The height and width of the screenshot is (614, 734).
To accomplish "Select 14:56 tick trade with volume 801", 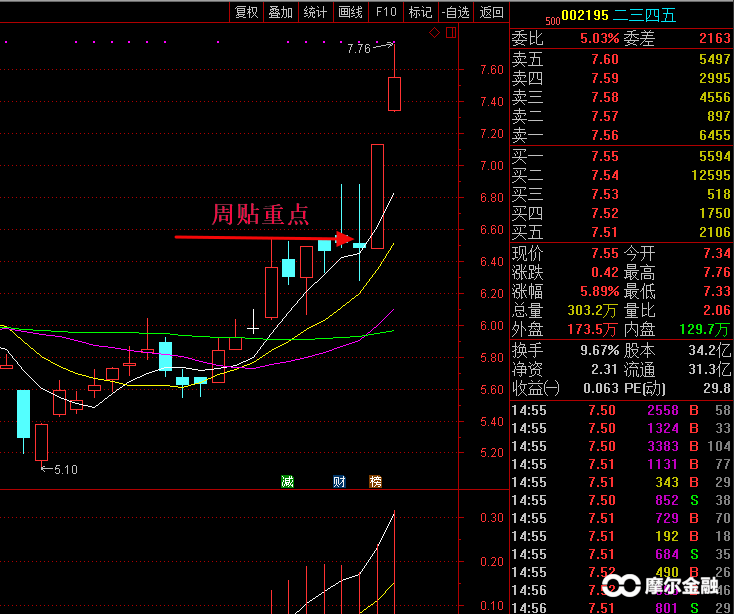I will [621, 608].
